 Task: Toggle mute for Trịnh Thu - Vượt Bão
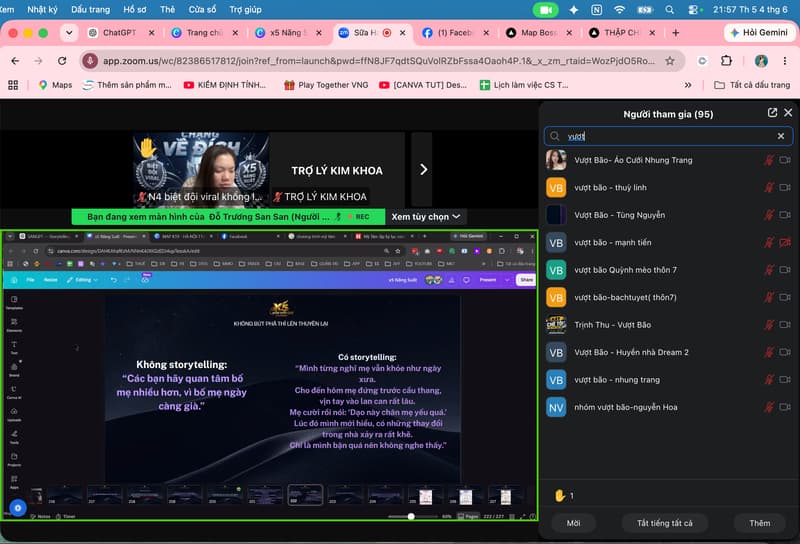769,325
